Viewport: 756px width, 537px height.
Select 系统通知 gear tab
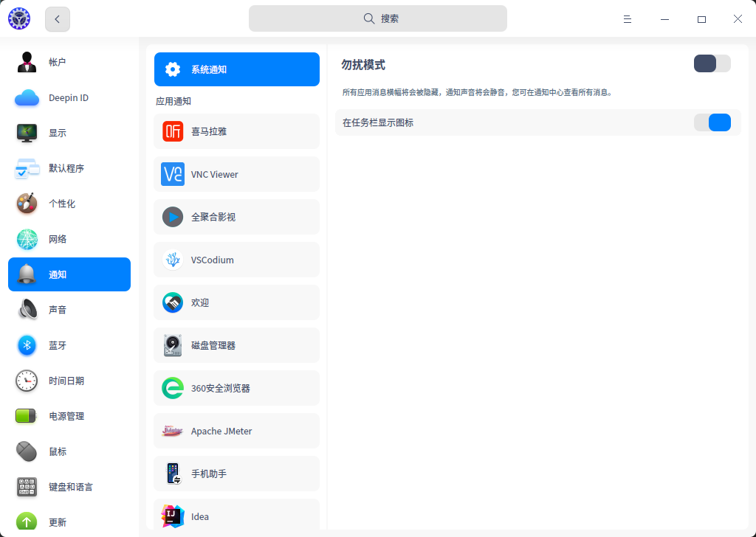tap(237, 69)
